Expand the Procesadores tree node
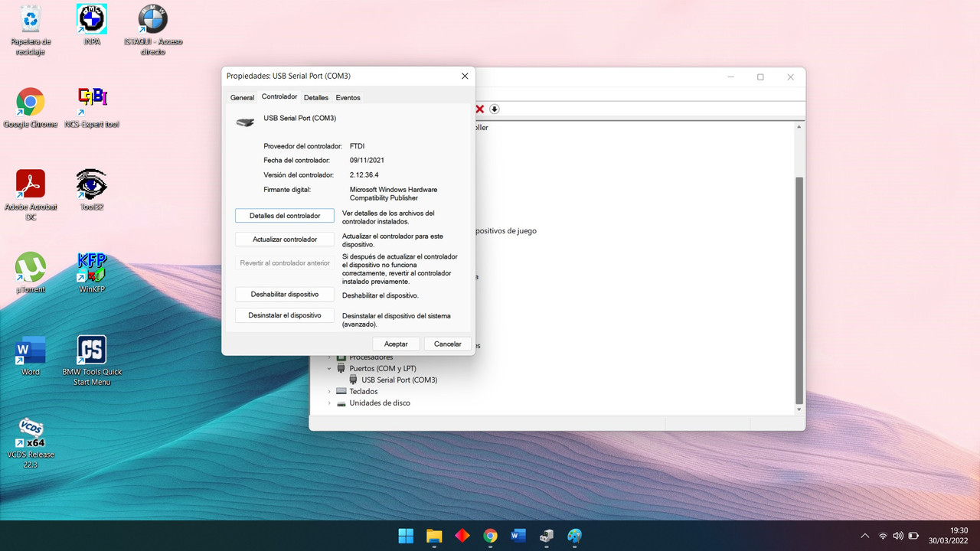980x551 pixels. click(x=330, y=357)
